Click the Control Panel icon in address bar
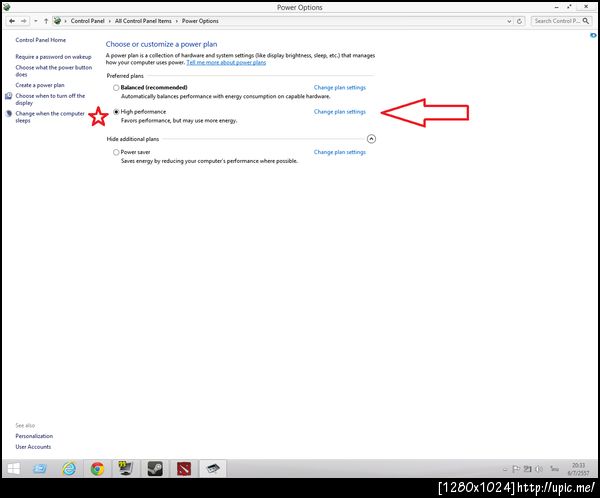The height and width of the screenshot is (498, 600). coord(57,21)
